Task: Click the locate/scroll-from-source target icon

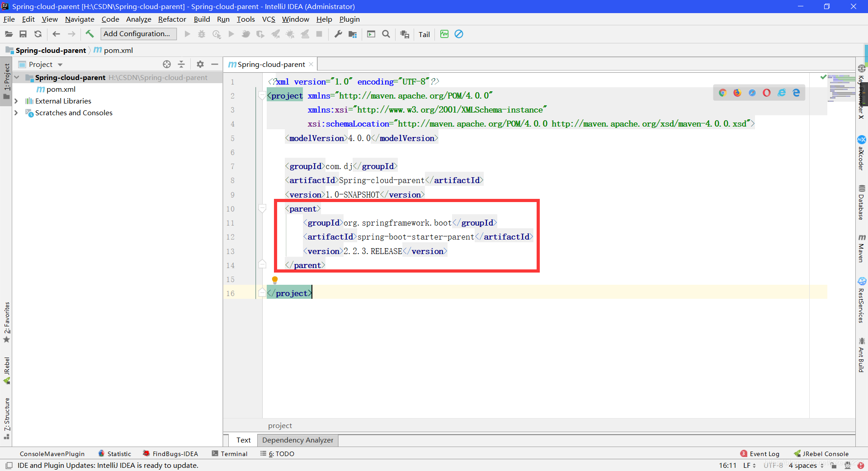Action: coord(167,64)
